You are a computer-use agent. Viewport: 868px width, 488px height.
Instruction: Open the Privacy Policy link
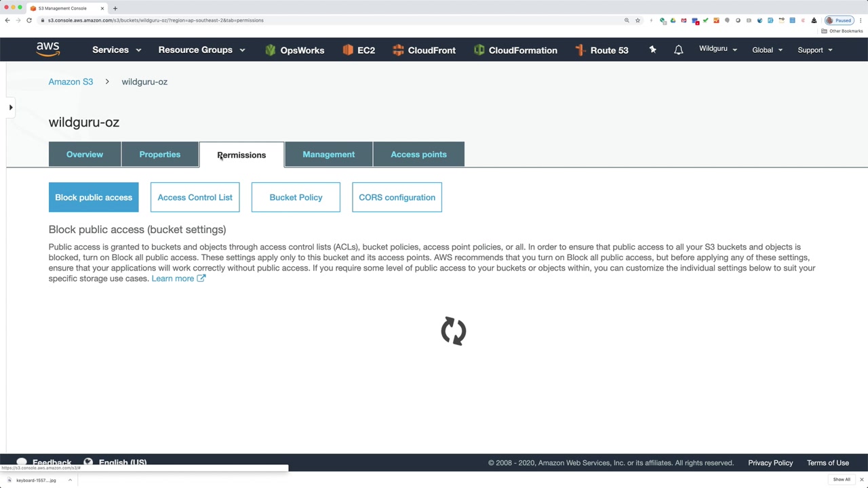pyautogui.click(x=770, y=463)
